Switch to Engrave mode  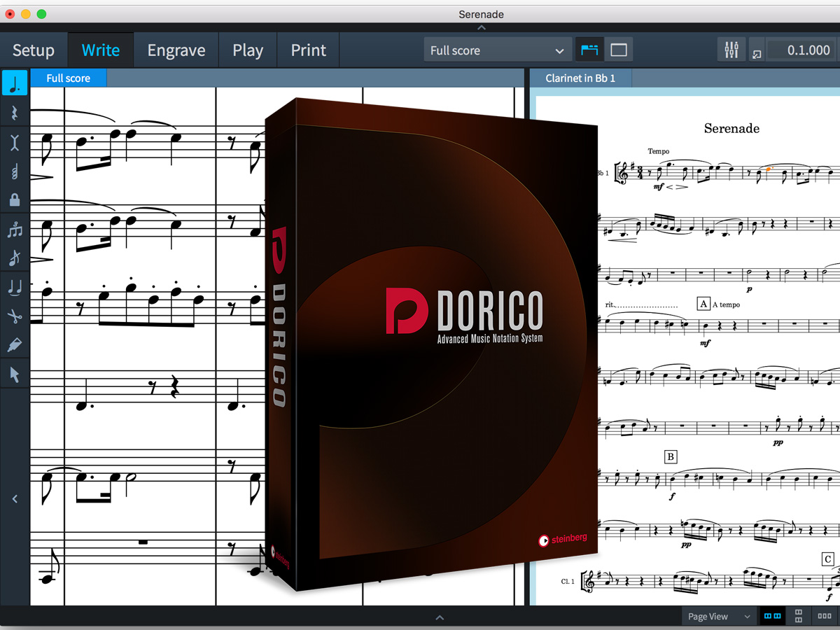pos(176,50)
